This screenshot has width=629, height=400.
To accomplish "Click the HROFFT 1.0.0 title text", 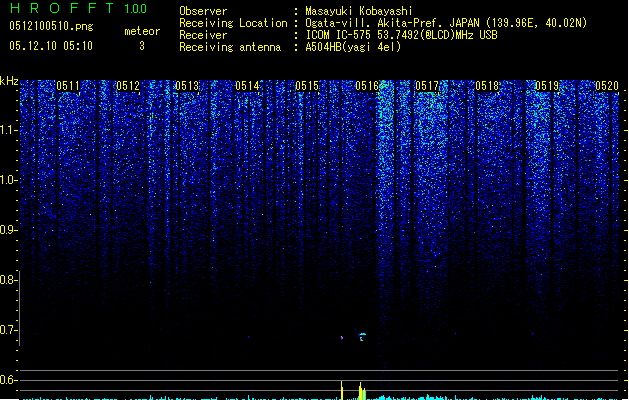I will click(x=79, y=8).
